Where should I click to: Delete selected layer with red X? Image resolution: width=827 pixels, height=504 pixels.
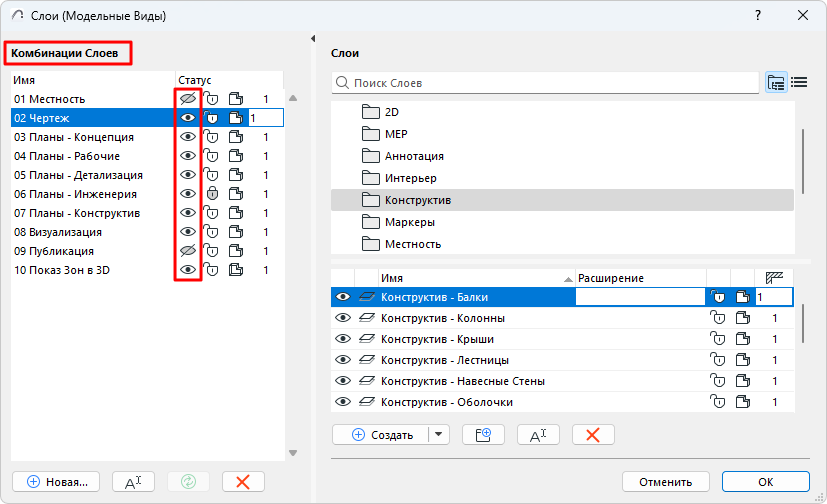tap(593, 434)
